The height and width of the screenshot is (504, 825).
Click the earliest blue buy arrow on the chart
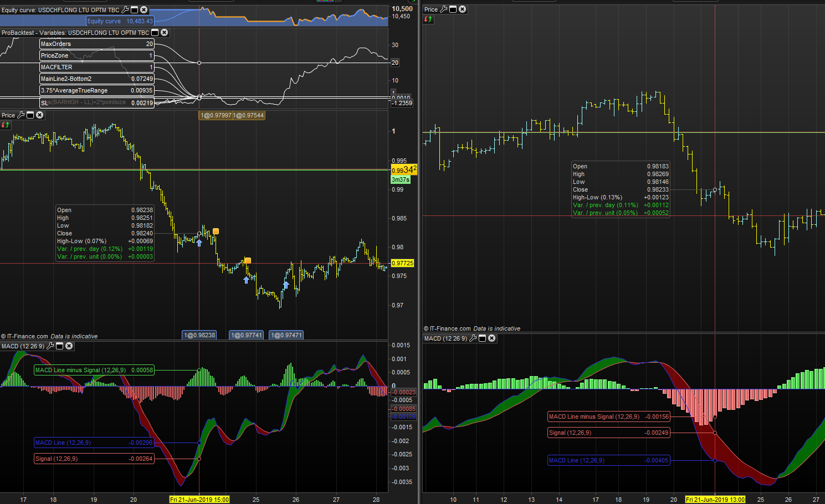[x=199, y=243]
